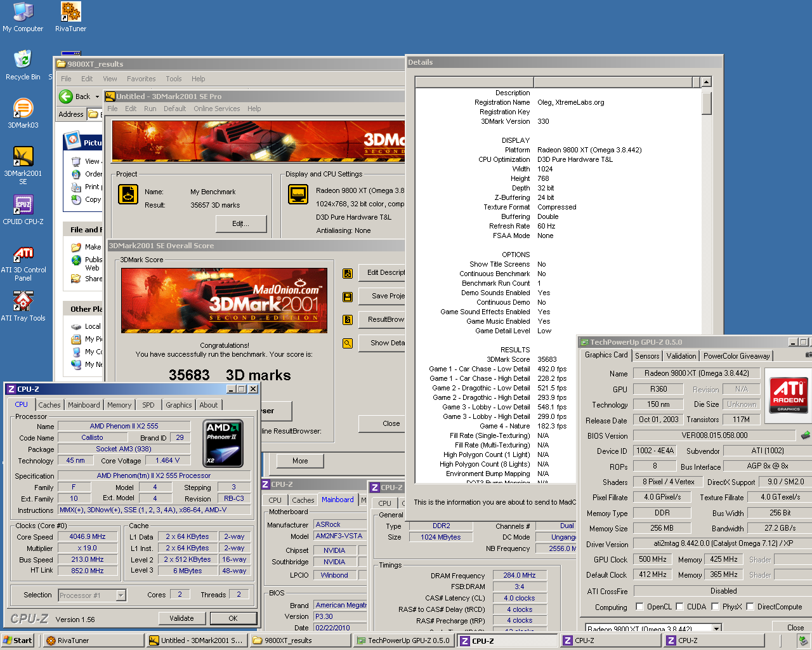Click the GPU Name field in GPU-Z

coord(697,373)
